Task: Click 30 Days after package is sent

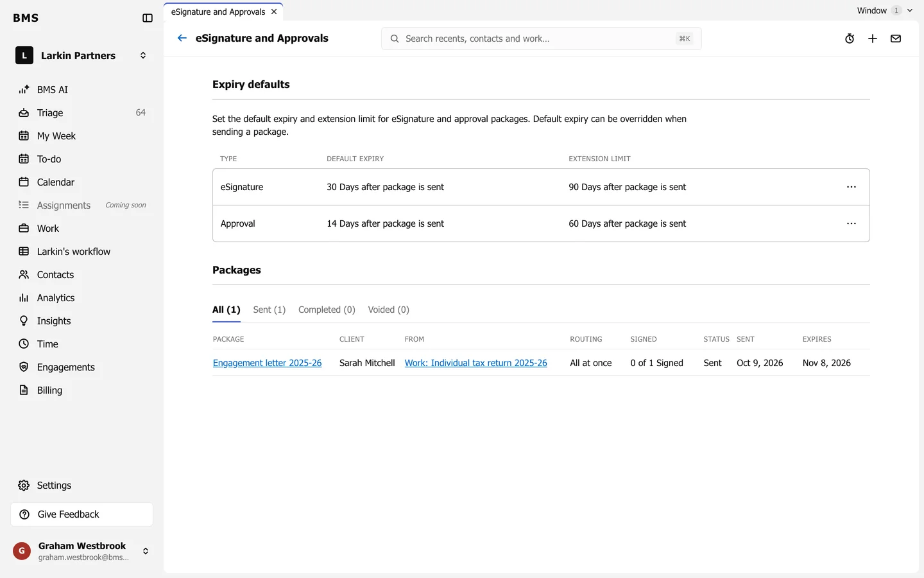Action: [x=385, y=187]
